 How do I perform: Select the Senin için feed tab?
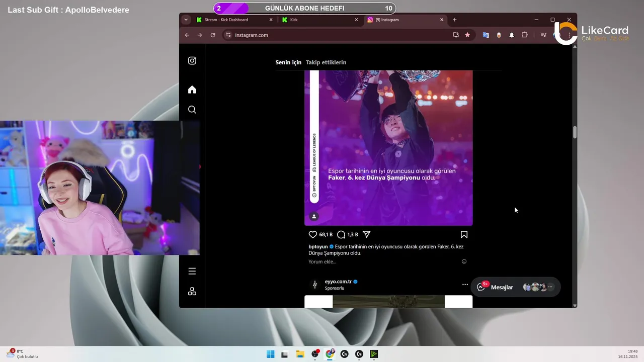coord(288,62)
